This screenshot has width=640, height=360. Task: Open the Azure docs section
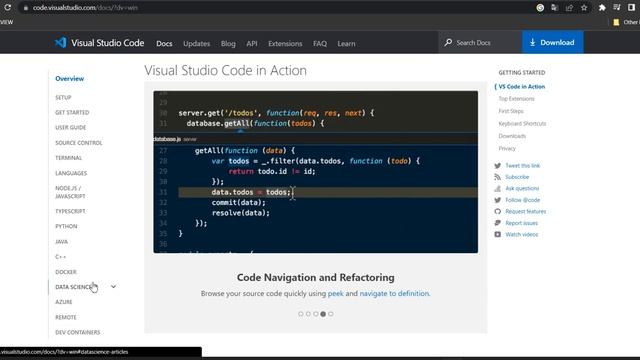[x=64, y=302]
